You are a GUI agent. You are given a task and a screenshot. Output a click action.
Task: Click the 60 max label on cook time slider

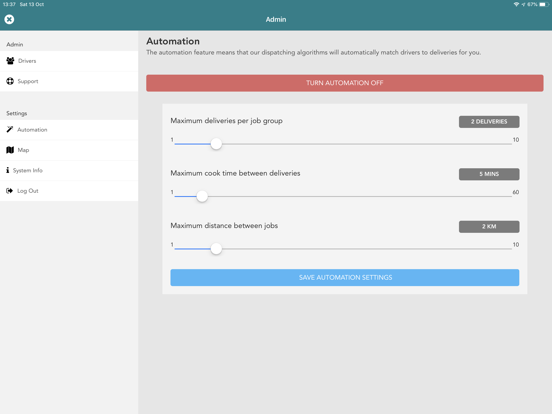click(515, 192)
